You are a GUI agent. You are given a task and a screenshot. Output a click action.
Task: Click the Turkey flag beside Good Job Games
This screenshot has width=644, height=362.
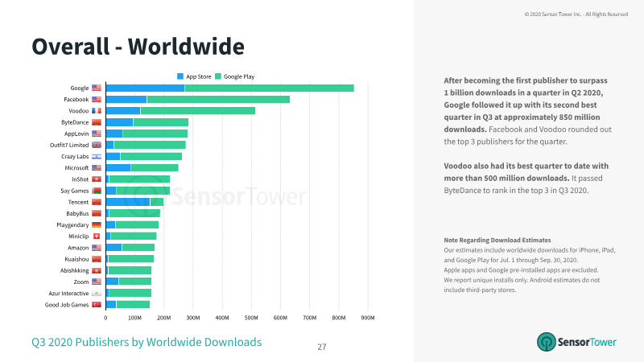pos(97,305)
